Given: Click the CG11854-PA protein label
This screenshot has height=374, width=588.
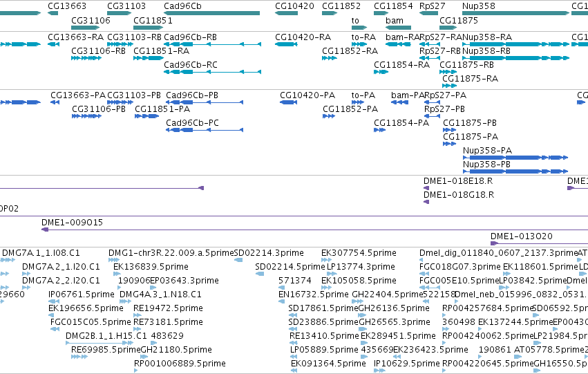Looking at the screenshot, I should tap(401, 123).
